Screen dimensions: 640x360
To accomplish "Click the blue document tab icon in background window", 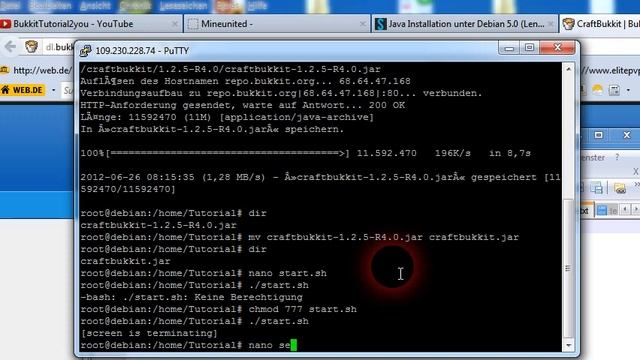I will click(x=602, y=211).
